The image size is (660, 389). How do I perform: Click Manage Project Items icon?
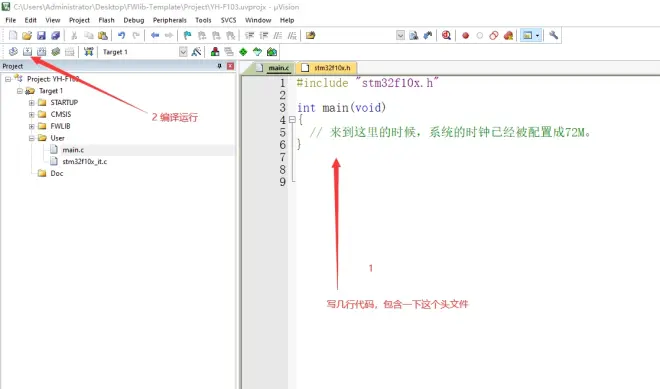click(x=215, y=52)
